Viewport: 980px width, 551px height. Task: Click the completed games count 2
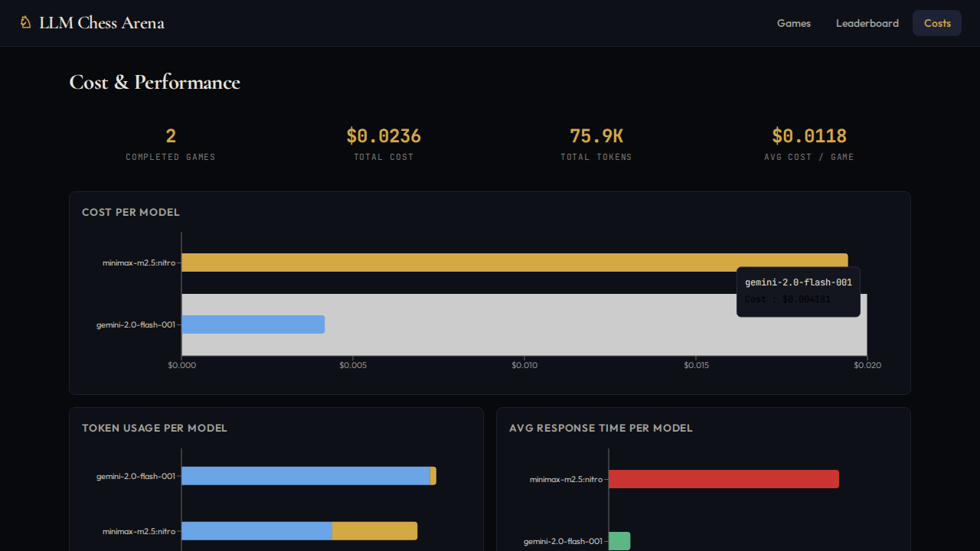(x=171, y=136)
